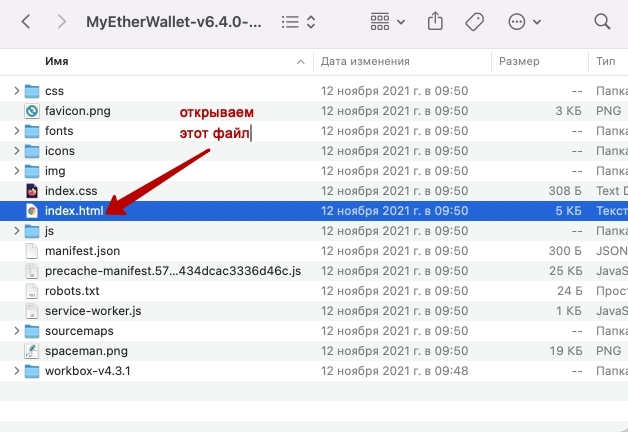Select the index.css file icon
Screen dimensions: 628x432
pos(32,191)
